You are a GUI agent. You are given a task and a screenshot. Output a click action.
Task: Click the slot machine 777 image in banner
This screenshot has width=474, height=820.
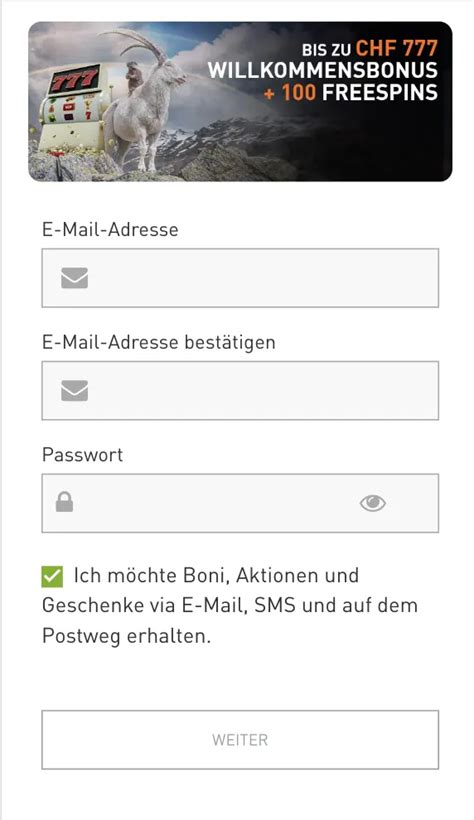click(73, 107)
